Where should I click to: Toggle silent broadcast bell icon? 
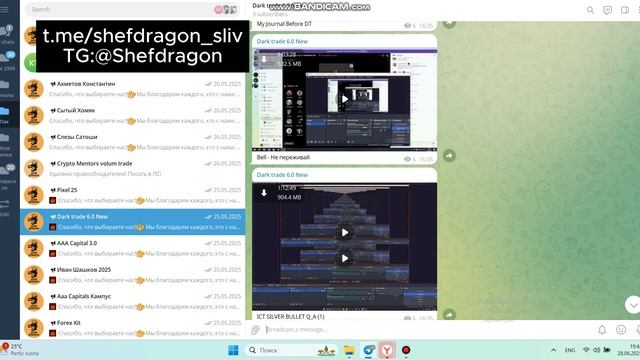(x=602, y=330)
